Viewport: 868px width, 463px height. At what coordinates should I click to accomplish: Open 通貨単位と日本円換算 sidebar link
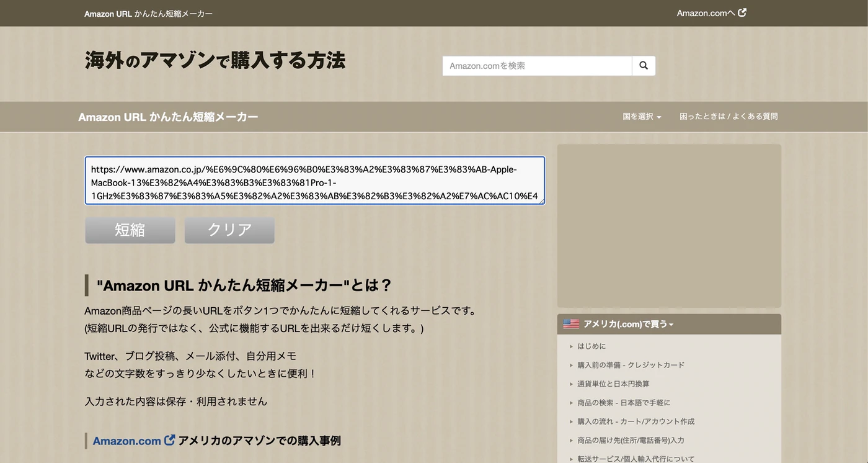(x=613, y=384)
